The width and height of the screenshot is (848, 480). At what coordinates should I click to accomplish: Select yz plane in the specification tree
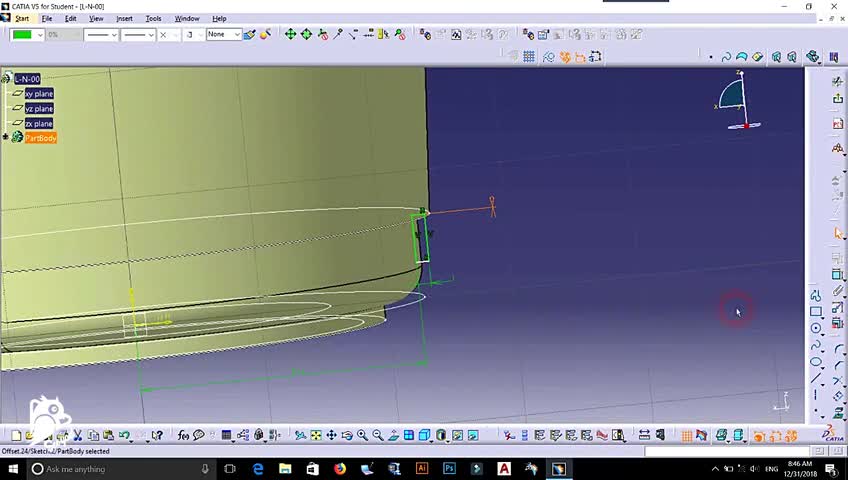39,109
